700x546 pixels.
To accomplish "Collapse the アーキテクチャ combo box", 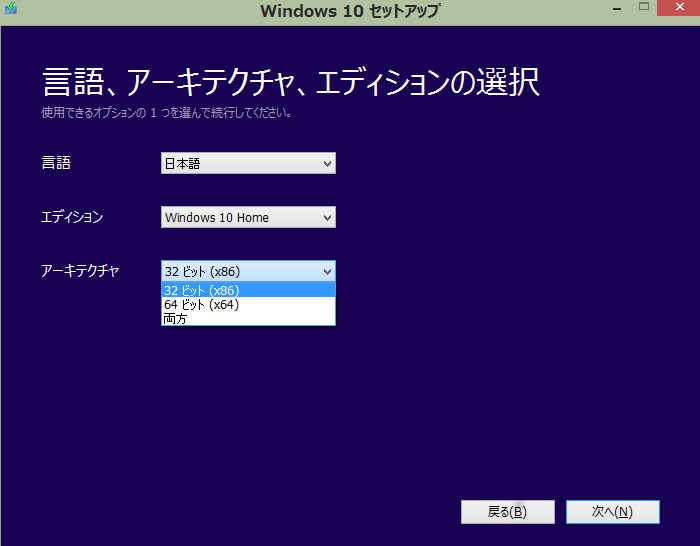I will click(248, 271).
